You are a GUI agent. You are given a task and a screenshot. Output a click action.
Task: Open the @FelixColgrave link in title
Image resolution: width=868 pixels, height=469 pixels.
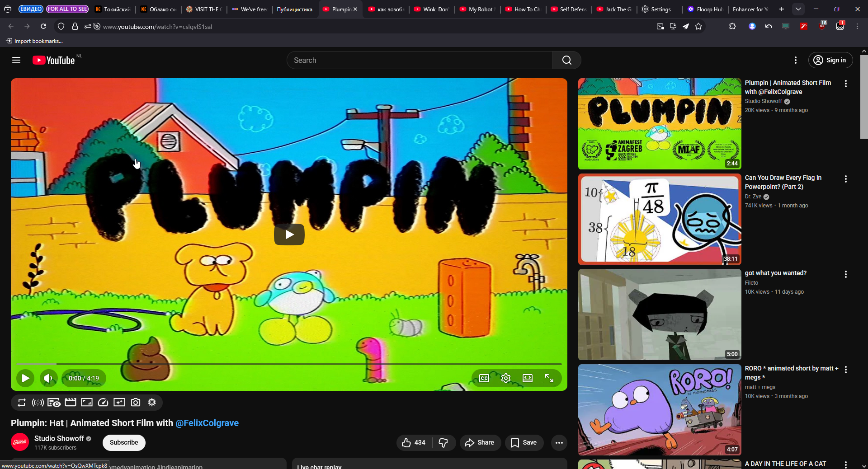click(x=207, y=423)
